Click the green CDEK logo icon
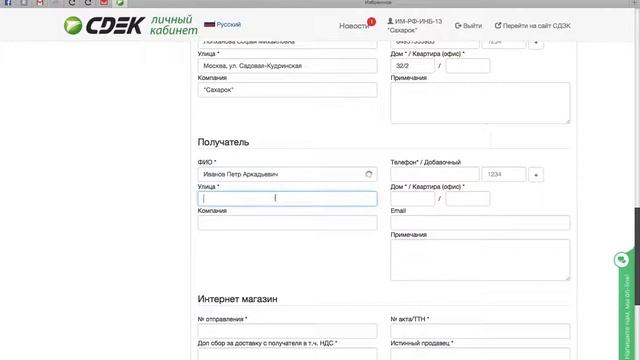This screenshot has width=640, height=360. pyautogui.click(x=73, y=25)
